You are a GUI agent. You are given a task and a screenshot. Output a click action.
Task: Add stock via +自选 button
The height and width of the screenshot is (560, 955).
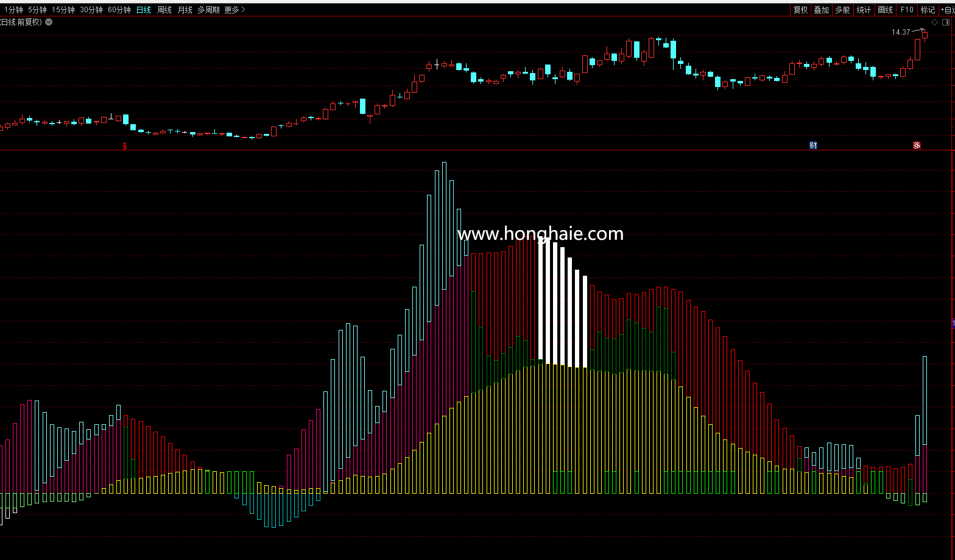(x=947, y=10)
